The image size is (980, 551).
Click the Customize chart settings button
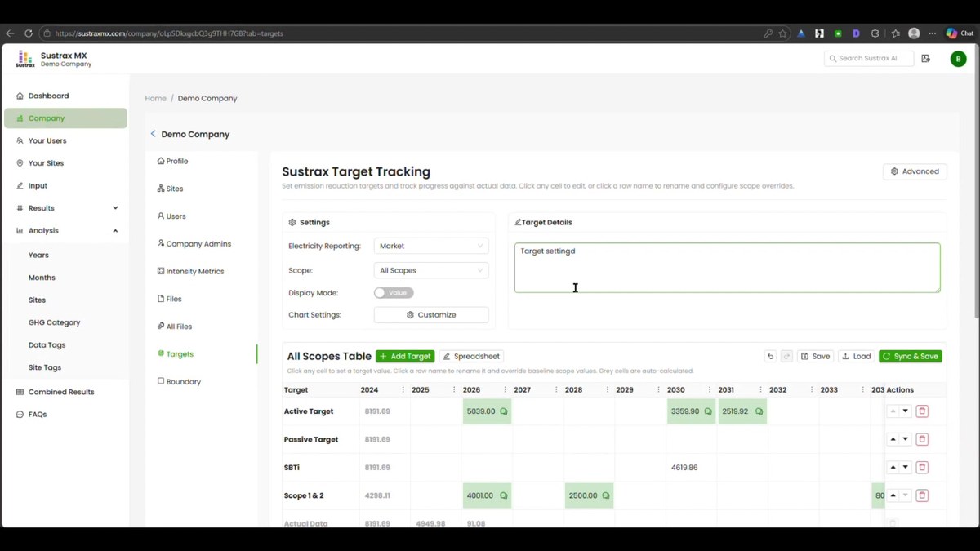coord(431,315)
